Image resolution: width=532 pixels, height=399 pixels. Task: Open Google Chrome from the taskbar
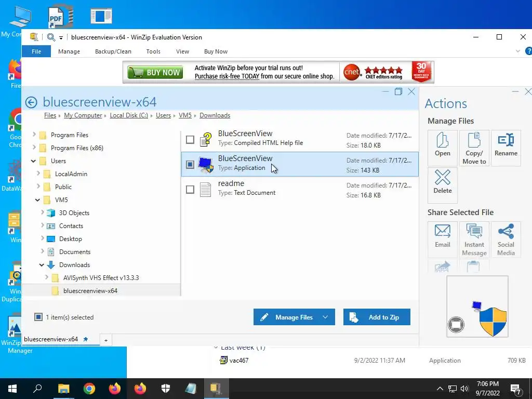89,389
